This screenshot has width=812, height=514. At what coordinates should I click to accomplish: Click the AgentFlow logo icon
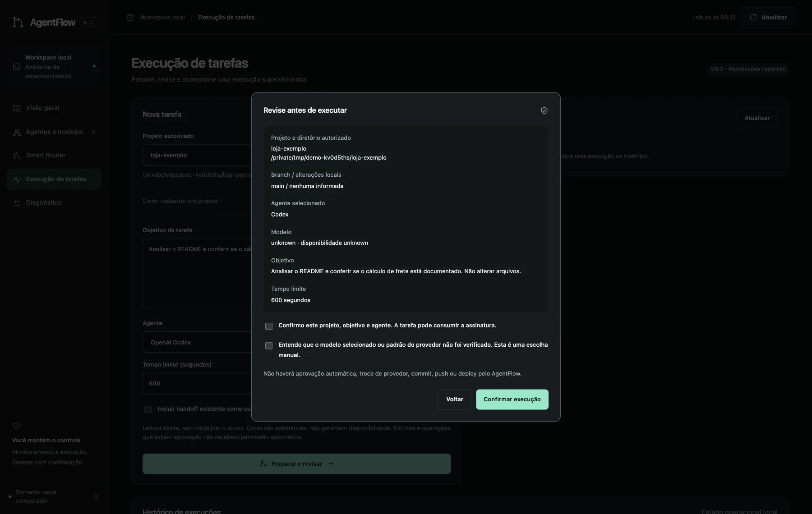(x=18, y=22)
